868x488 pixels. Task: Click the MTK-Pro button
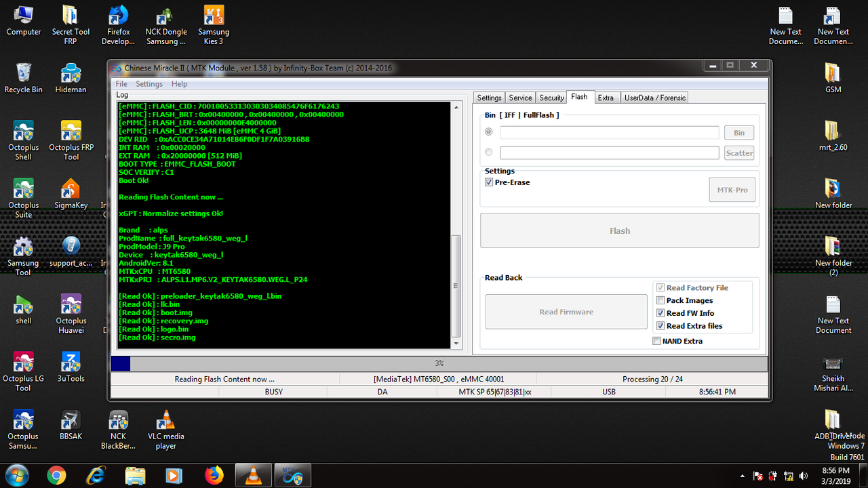(732, 190)
